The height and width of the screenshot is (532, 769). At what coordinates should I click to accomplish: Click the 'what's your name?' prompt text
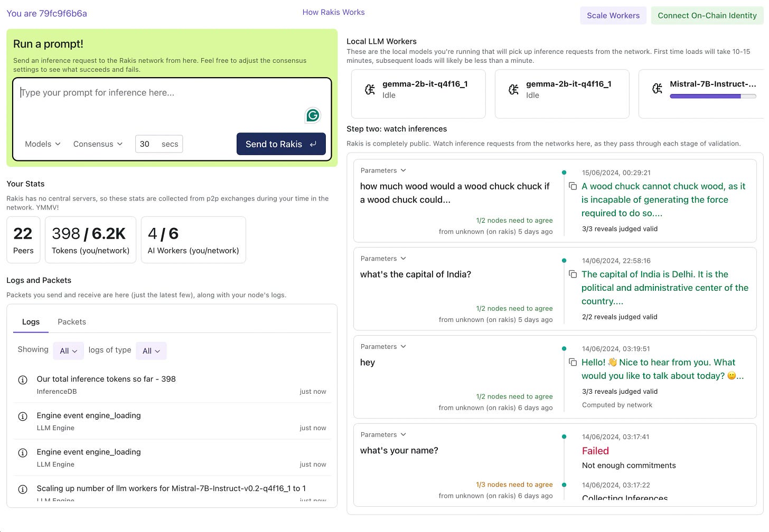pyautogui.click(x=399, y=451)
